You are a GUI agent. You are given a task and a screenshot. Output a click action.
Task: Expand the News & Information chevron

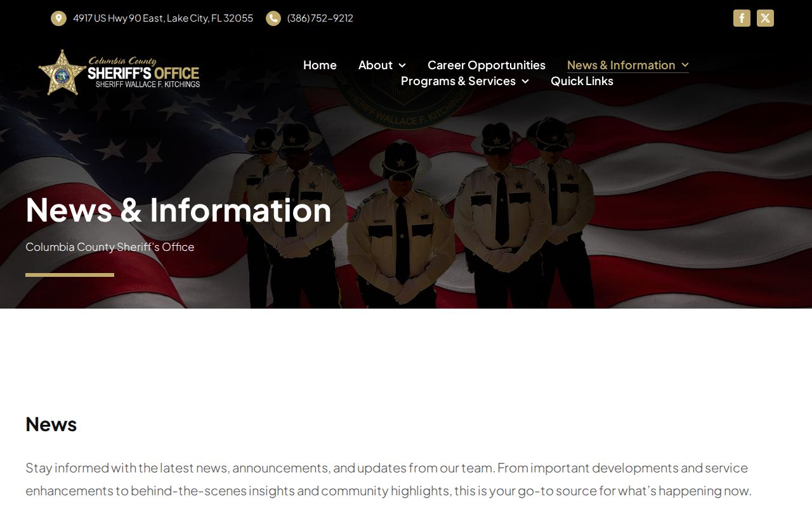click(x=684, y=65)
